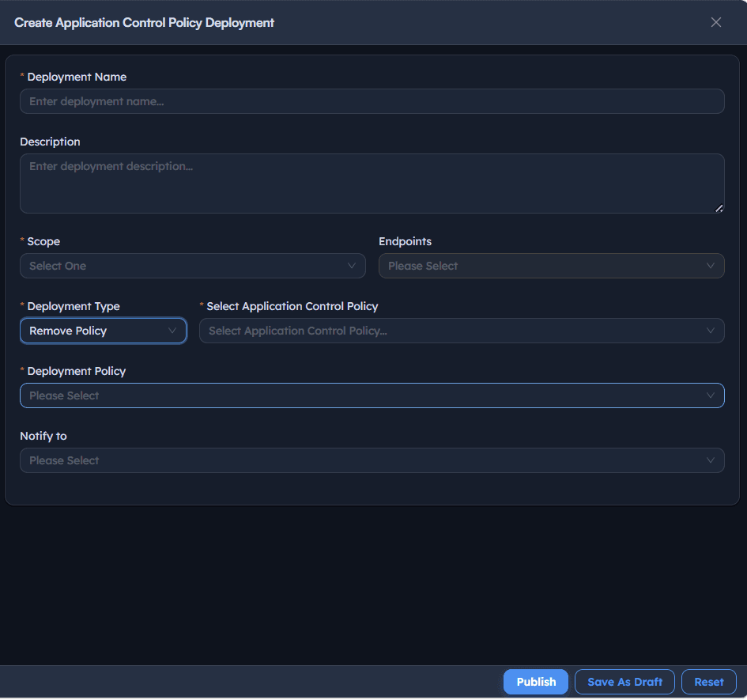Viewport: 747px width, 700px height.
Task: Click the Reset button
Action: point(709,682)
